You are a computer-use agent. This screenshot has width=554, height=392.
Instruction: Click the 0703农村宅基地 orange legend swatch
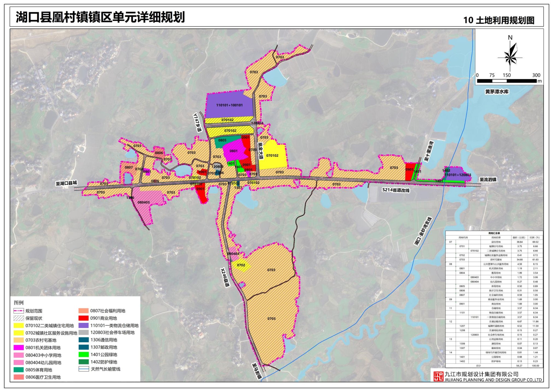coord(19,340)
